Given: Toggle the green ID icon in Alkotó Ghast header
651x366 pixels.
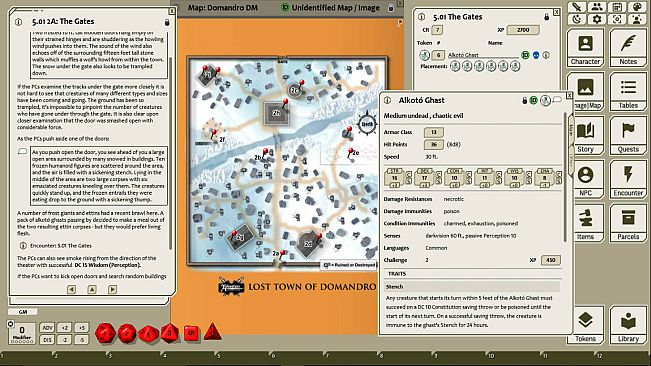Looking at the screenshot, I should 534,100.
